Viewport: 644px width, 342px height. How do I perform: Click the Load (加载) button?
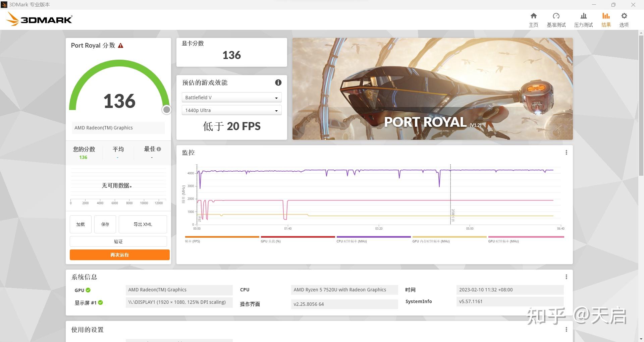coord(80,224)
